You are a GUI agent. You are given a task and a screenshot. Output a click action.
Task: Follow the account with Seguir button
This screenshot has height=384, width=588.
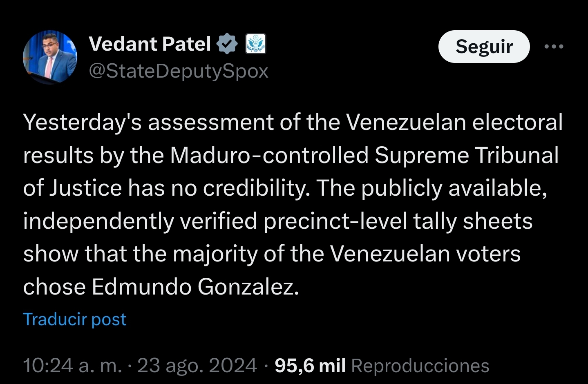point(484,47)
